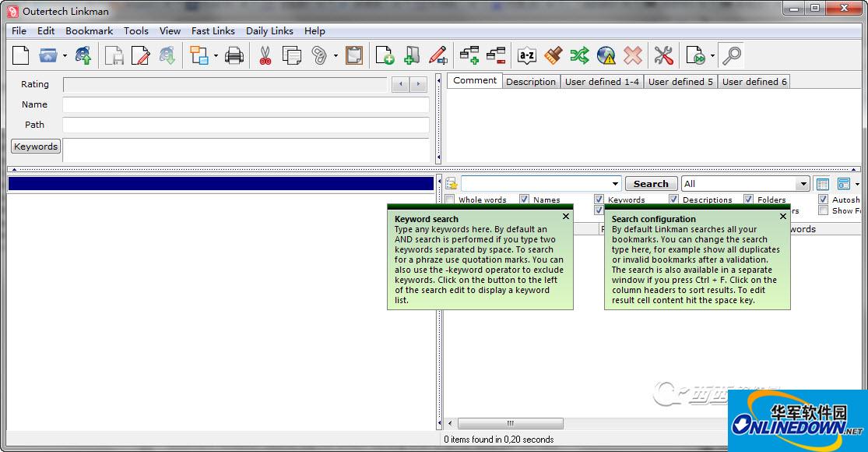Expand all folders tree icon

point(469,55)
